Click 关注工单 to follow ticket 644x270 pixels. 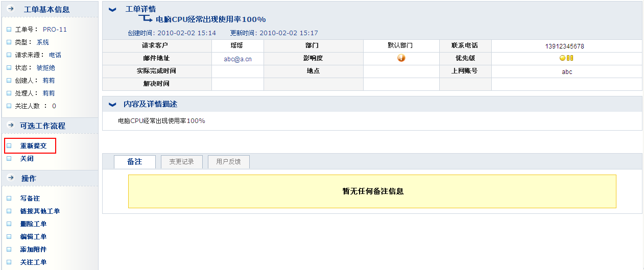(x=33, y=262)
